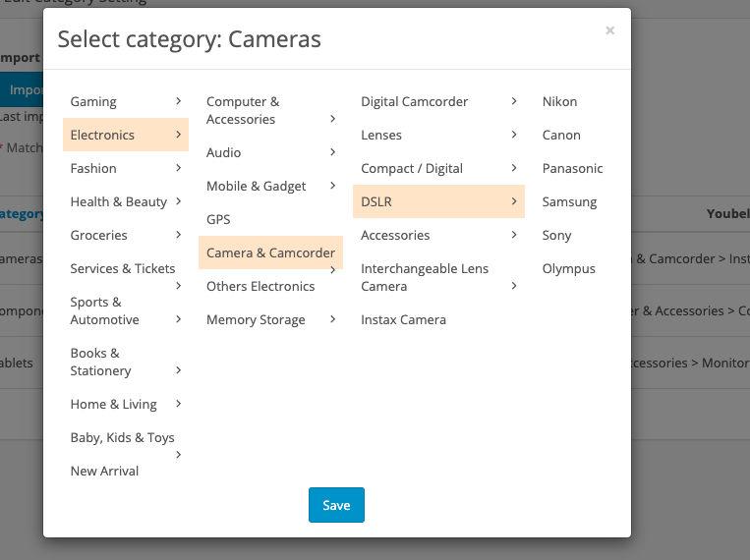This screenshot has height=560, width=750.
Task: Save the selected category
Action: click(336, 505)
